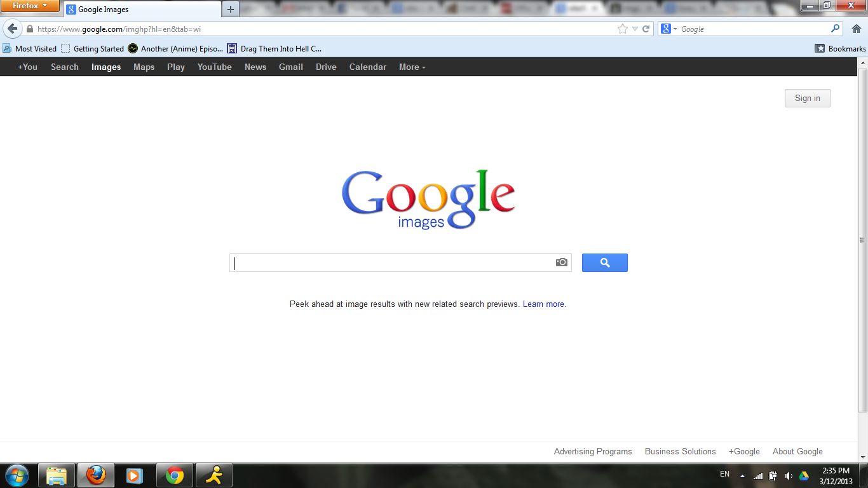Screen dimensions: 868x488
Task: Open Drive from Google bar
Action: pyautogui.click(x=326, y=67)
